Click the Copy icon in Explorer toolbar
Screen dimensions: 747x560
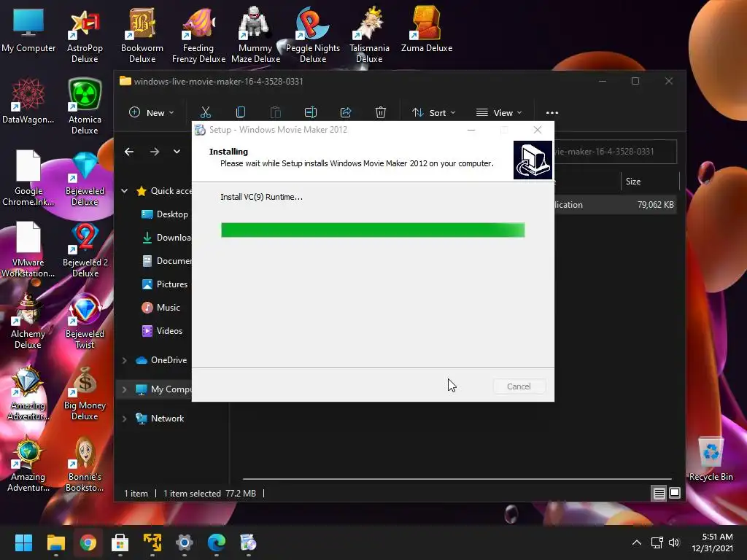click(241, 112)
